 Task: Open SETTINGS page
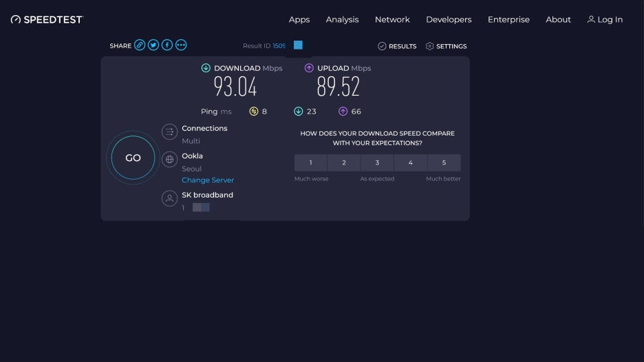pyautogui.click(x=446, y=46)
